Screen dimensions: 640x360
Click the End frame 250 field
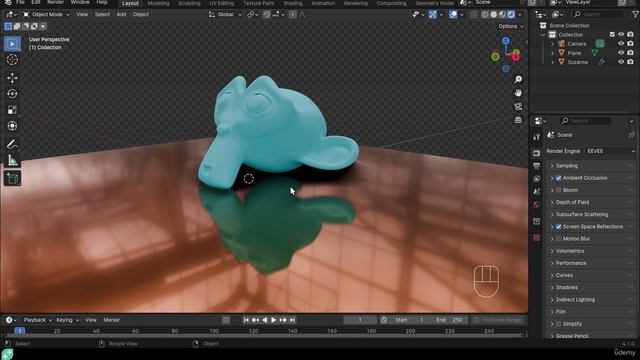449,320
